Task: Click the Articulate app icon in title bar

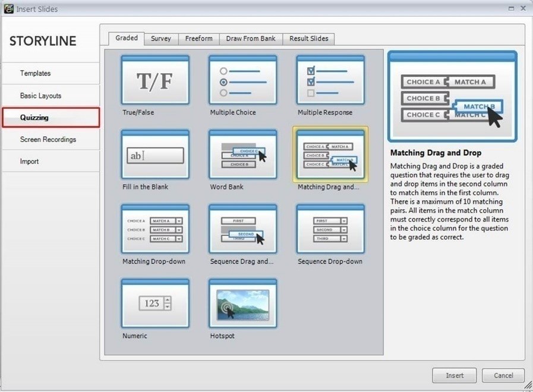Action: [8, 8]
